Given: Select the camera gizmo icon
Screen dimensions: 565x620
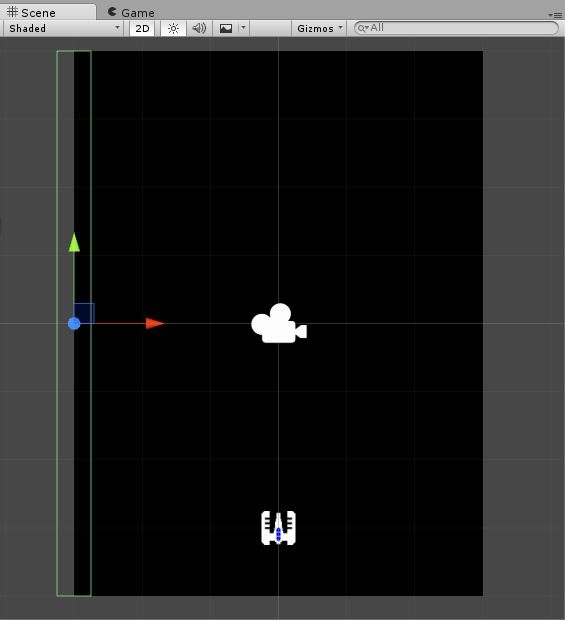Looking at the screenshot, I should [279, 323].
